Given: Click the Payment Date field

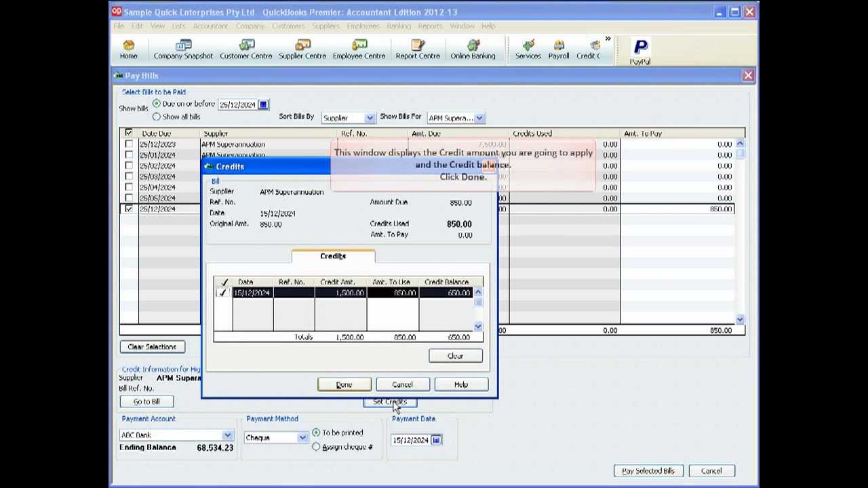Looking at the screenshot, I should click(411, 441).
